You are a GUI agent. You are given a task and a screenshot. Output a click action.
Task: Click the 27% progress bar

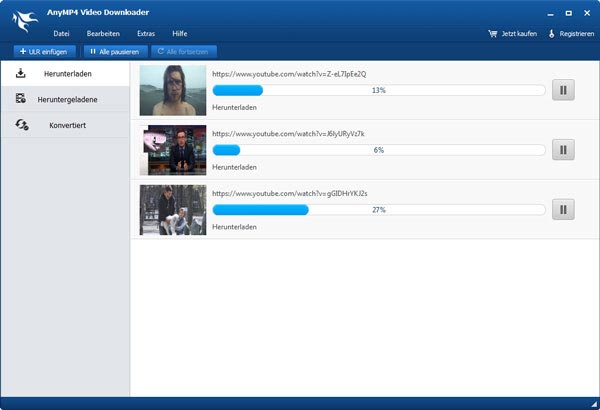[x=379, y=210]
